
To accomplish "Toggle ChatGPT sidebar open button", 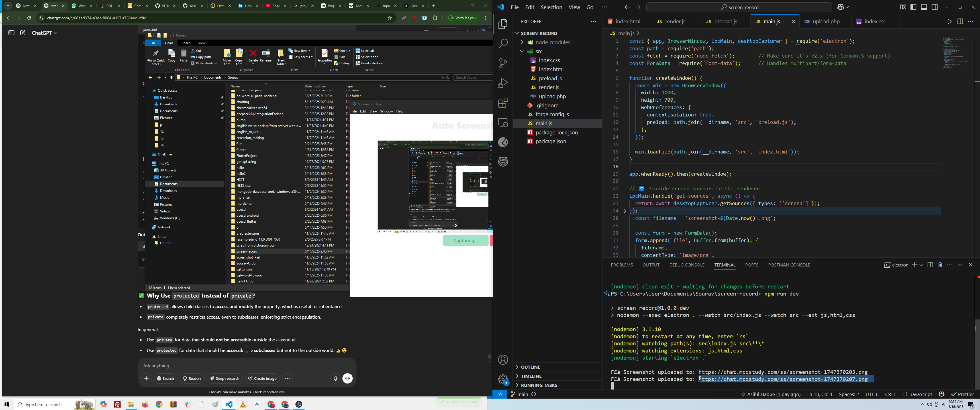I will point(11,33).
